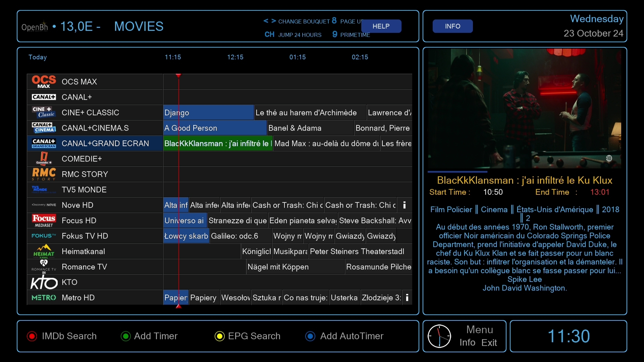
Task: Select the A Good Person programme
Action: coord(215,128)
